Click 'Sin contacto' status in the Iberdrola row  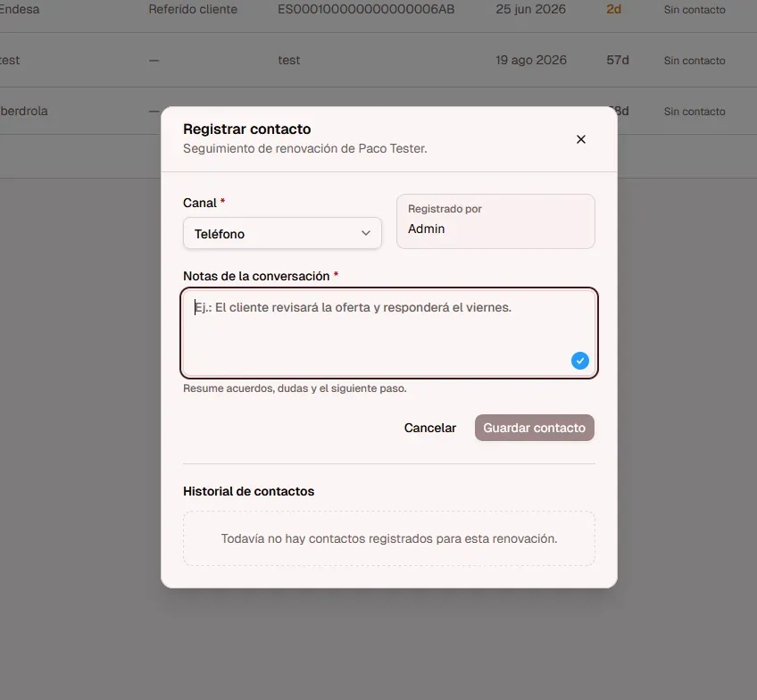pos(695,112)
